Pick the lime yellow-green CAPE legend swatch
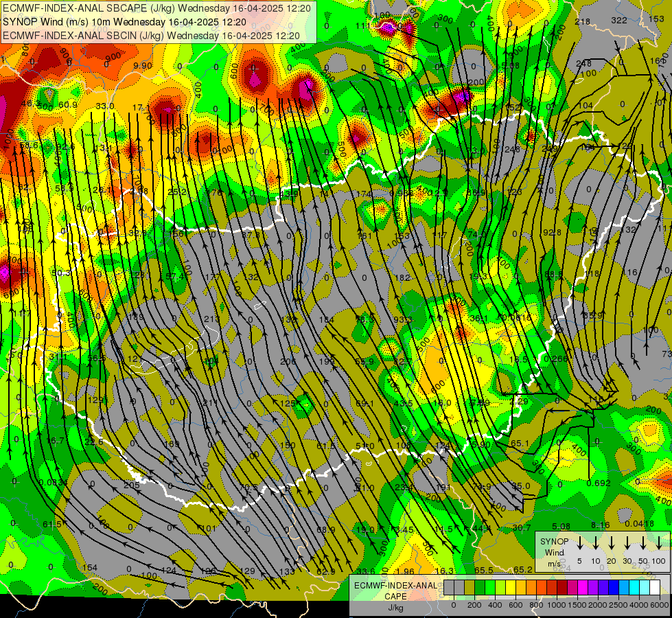672x618 pixels. coord(500,587)
